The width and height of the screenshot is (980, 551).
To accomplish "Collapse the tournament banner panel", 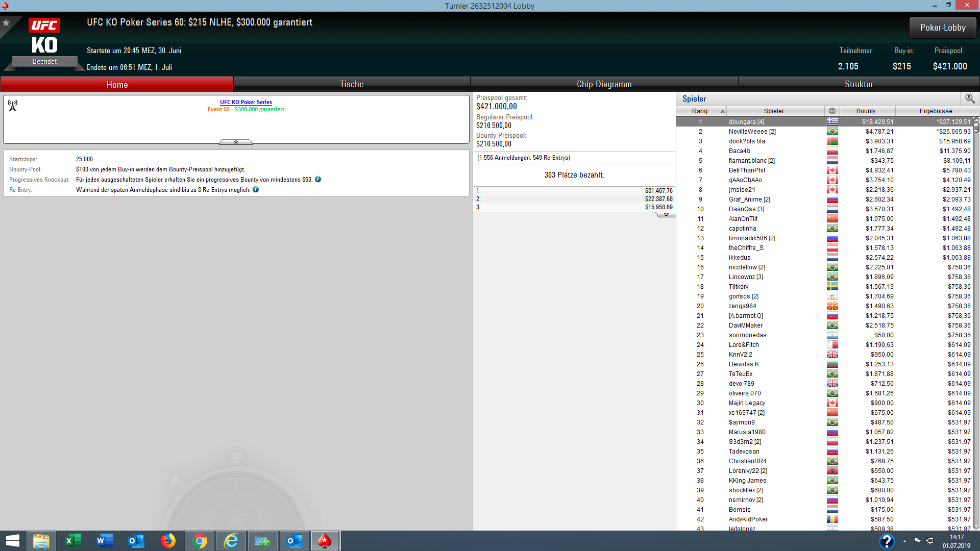I will 236,142.
